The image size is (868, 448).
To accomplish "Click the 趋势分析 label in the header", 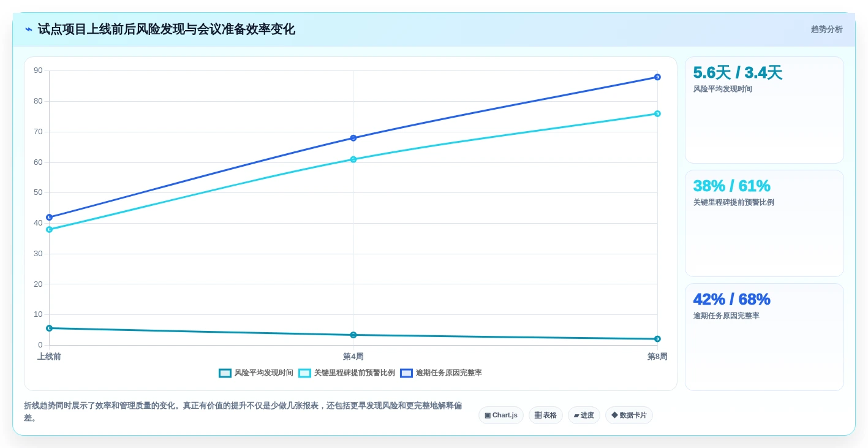I will (826, 29).
